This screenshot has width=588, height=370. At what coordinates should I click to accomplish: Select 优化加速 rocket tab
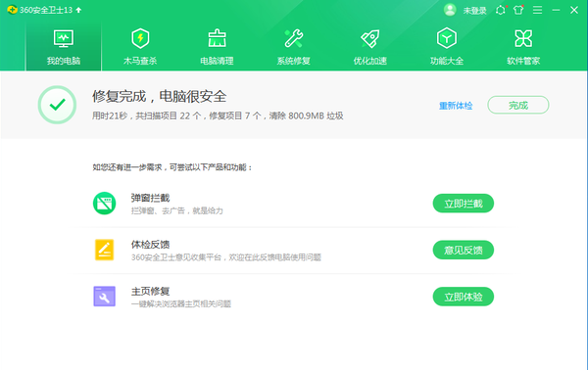tap(370, 46)
